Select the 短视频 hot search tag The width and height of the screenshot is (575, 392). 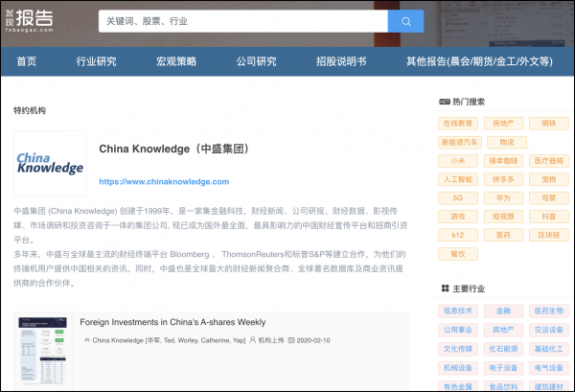point(503,217)
